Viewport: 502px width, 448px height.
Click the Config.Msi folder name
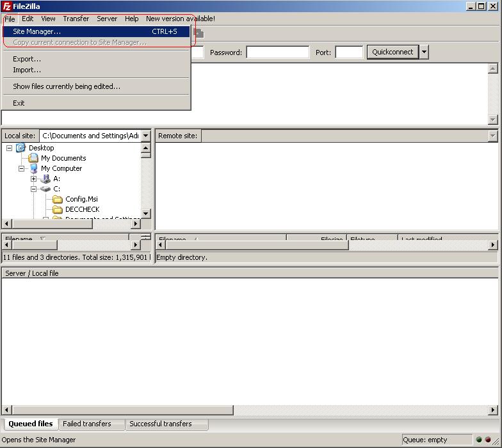click(x=81, y=199)
